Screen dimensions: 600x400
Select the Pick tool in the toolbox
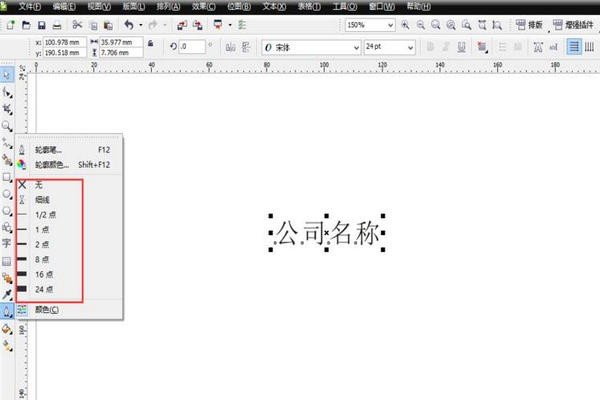pos(7,75)
